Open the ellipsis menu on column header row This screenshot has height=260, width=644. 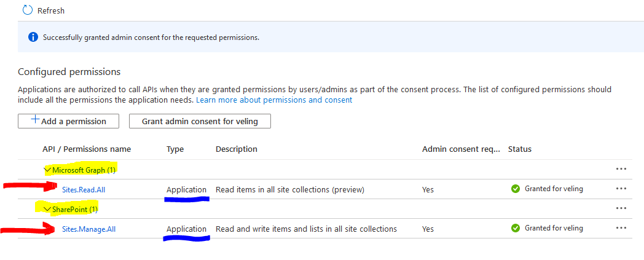pos(621,169)
